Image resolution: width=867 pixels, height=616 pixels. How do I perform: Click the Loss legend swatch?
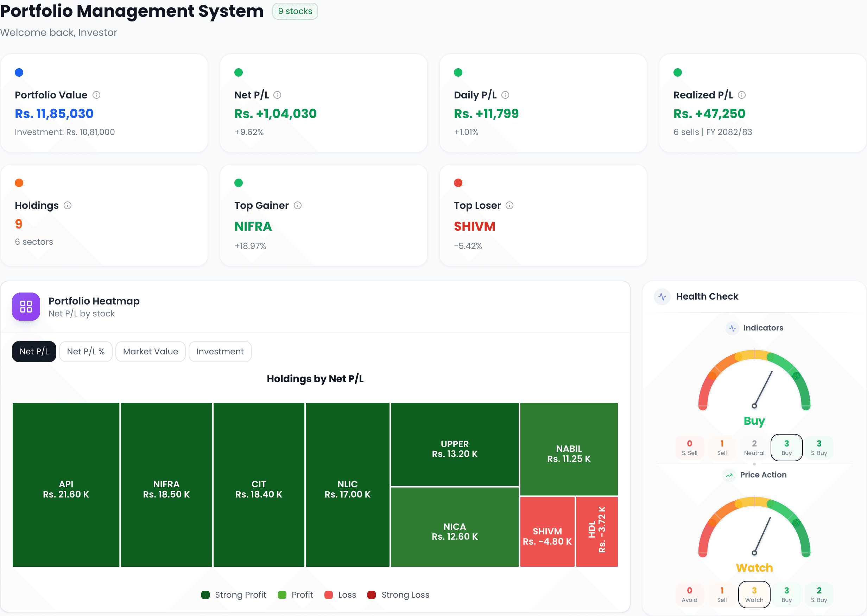[x=329, y=595]
